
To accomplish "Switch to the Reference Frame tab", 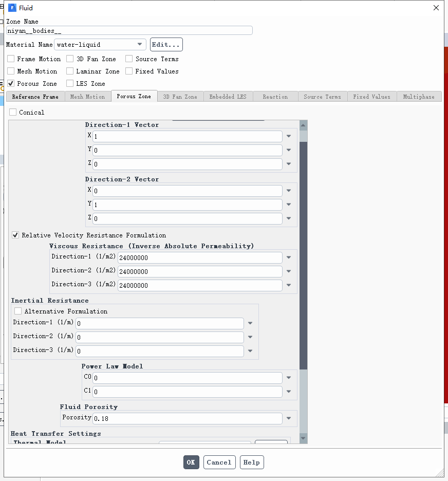I will pos(35,97).
